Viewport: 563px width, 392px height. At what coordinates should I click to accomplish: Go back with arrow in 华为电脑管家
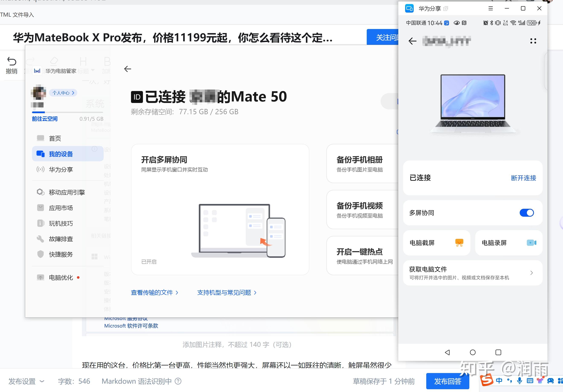click(128, 69)
